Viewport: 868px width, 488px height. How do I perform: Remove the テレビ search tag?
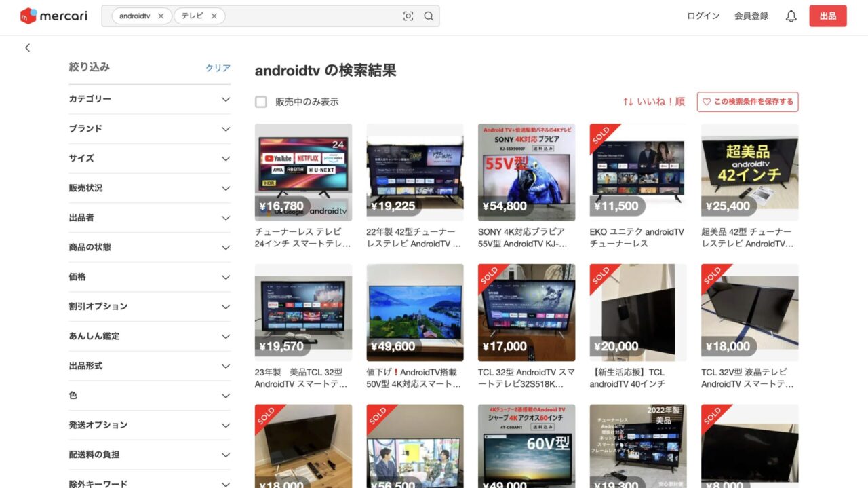[214, 16]
